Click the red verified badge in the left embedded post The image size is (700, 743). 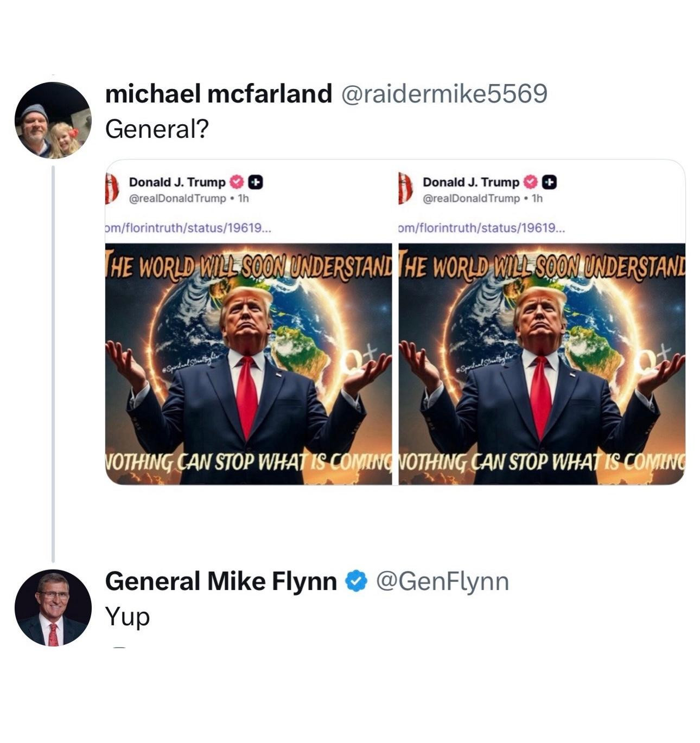(x=237, y=182)
